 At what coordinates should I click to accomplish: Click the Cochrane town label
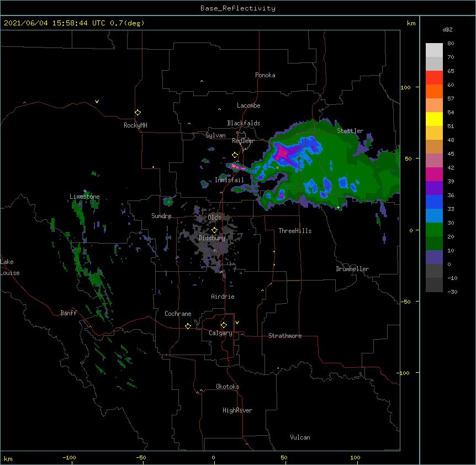click(x=178, y=314)
